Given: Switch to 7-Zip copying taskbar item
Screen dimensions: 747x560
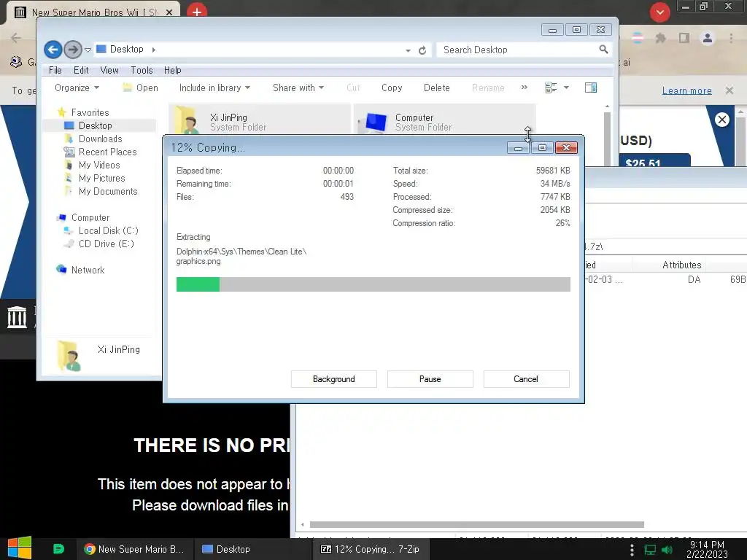Looking at the screenshot, I should click(x=371, y=549).
